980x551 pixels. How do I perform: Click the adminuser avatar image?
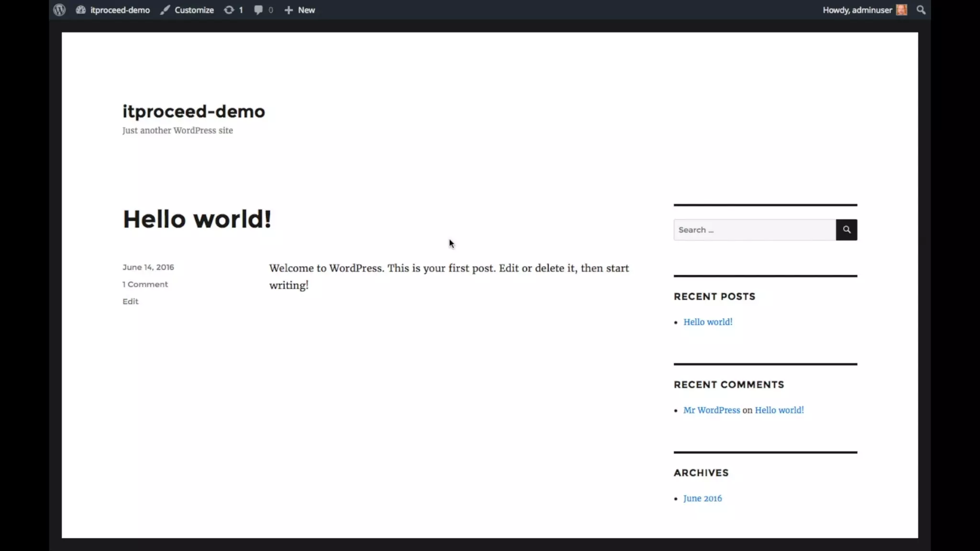(902, 10)
